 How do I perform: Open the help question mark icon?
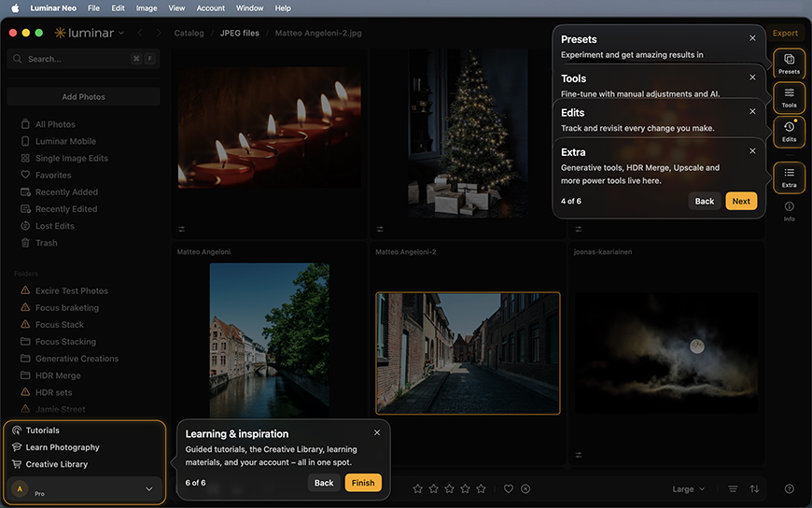[790, 488]
